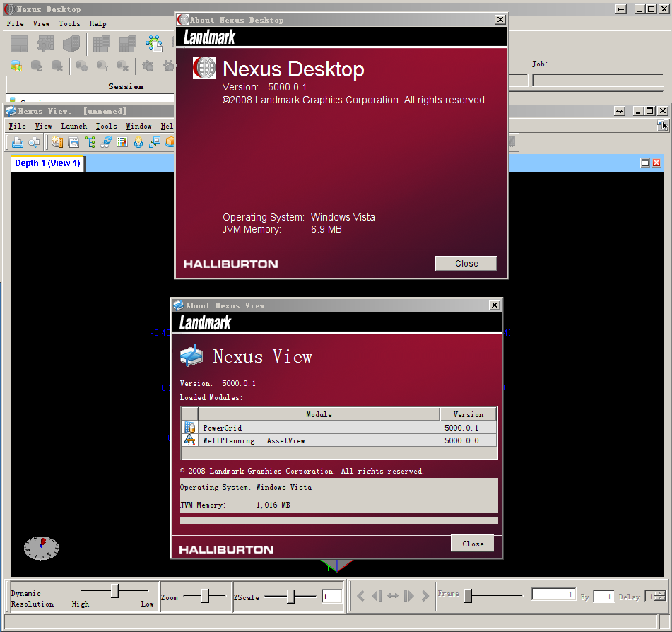
Task: Click the By increment input field
Action: click(x=604, y=597)
